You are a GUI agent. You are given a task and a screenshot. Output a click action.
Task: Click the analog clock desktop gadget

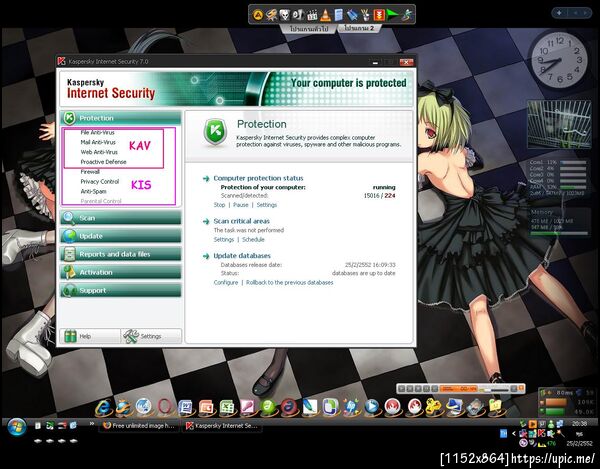559,60
